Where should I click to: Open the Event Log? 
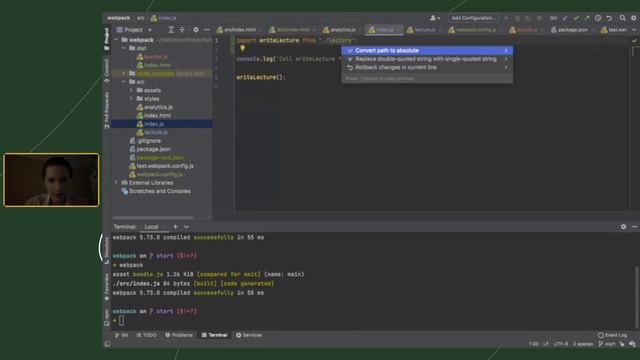[x=612, y=335]
